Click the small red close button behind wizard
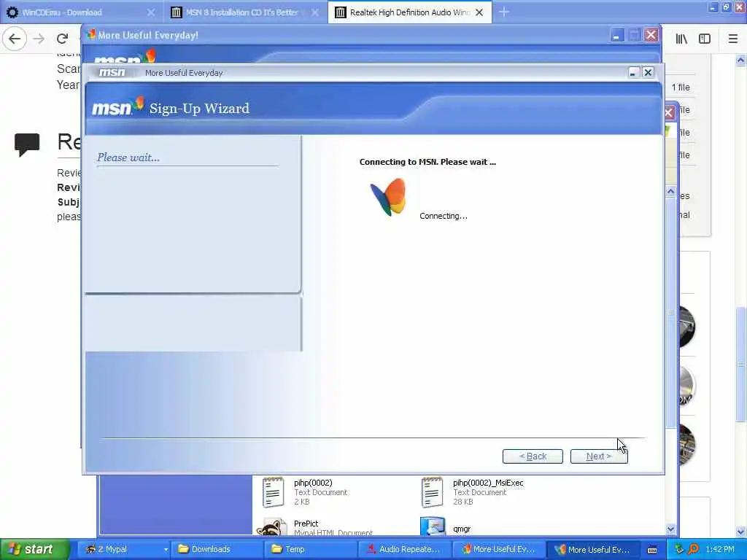This screenshot has height=560, width=747. coord(669,112)
